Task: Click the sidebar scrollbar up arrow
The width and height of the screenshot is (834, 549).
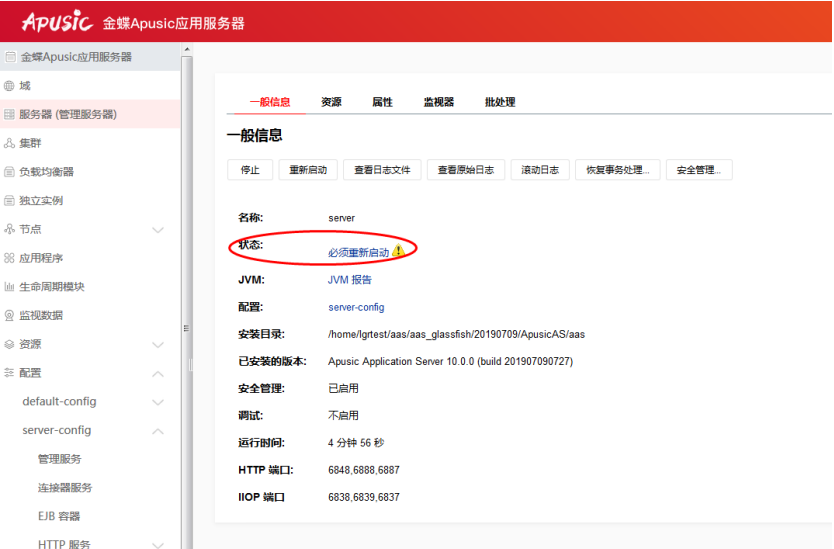Action: pos(187,49)
